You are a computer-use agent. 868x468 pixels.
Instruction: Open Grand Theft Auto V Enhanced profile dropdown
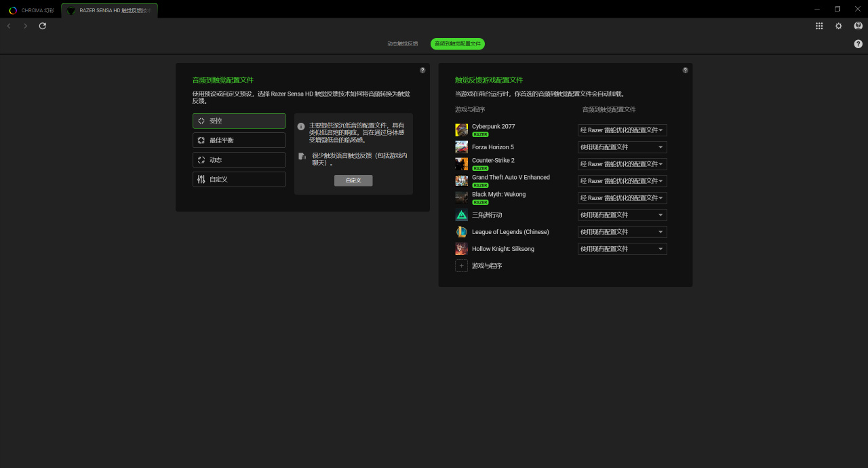[622, 181]
